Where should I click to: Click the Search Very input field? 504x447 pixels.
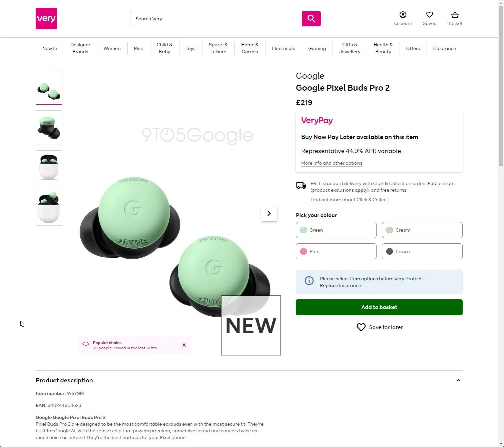(x=216, y=19)
